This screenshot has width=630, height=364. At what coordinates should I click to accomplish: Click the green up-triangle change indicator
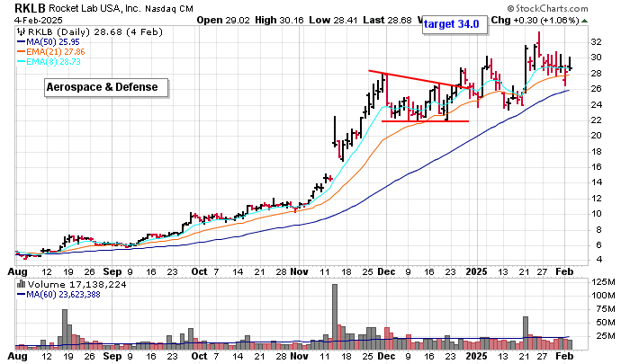pos(584,21)
